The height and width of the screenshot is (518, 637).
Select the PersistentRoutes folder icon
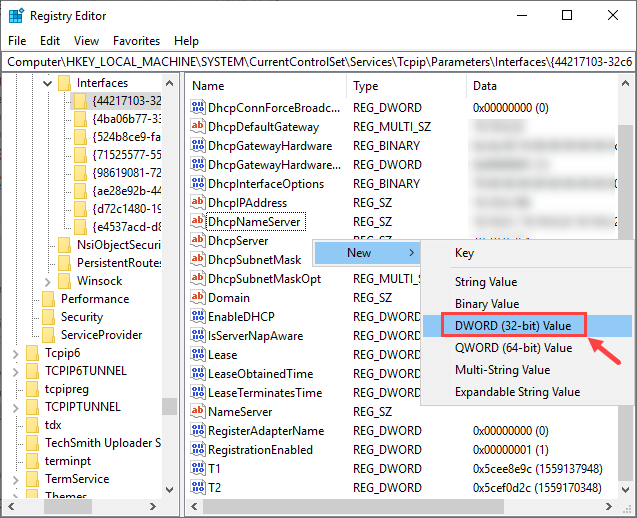[65, 262]
